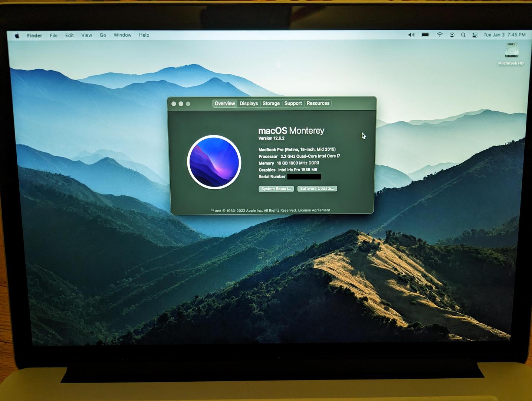This screenshot has width=532, height=401.
Task: Click the MacBook Pro model line
Action: (297, 150)
